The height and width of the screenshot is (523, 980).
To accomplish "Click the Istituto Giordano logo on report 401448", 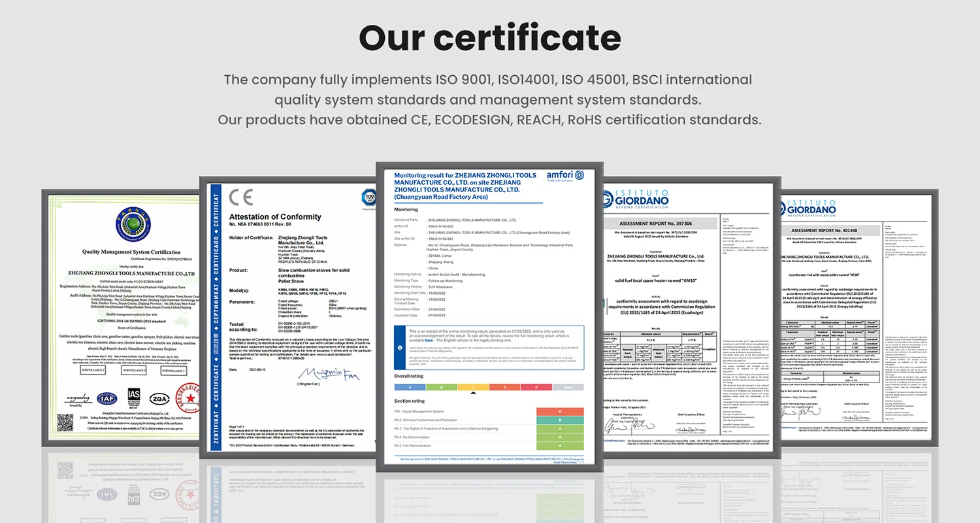I will point(808,209).
